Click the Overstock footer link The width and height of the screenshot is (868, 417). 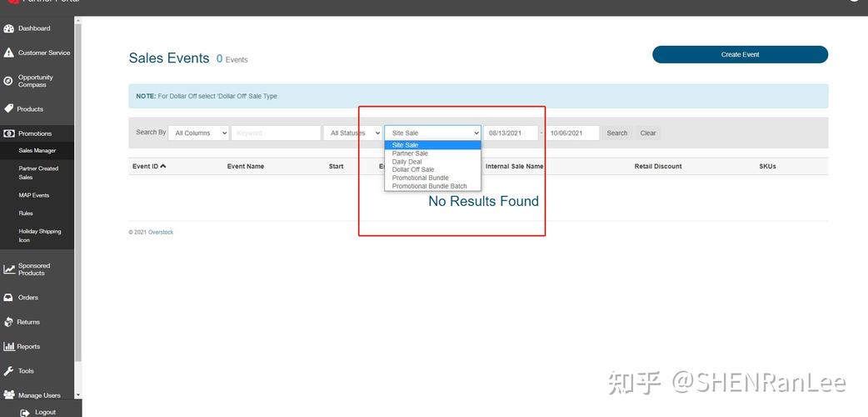pos(161,233)
